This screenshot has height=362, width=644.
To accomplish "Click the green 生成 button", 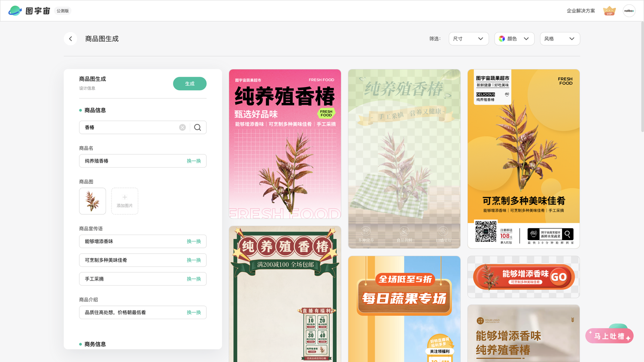I will point(190,84).
